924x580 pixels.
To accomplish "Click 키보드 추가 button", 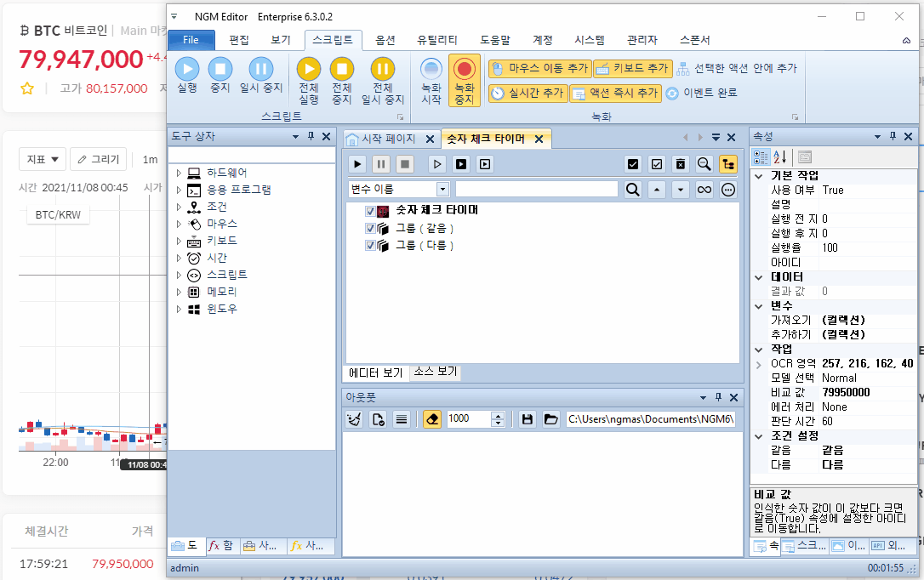I will click(632, 68).
